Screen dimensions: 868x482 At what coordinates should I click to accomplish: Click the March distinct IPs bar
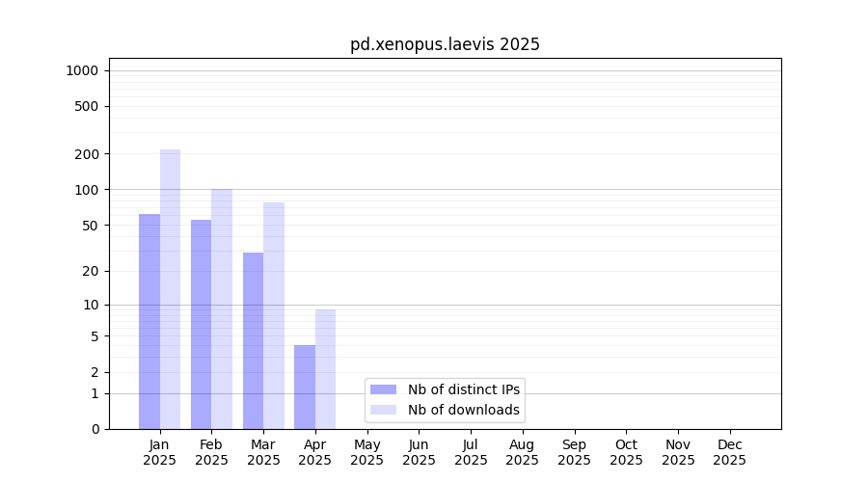253,340
